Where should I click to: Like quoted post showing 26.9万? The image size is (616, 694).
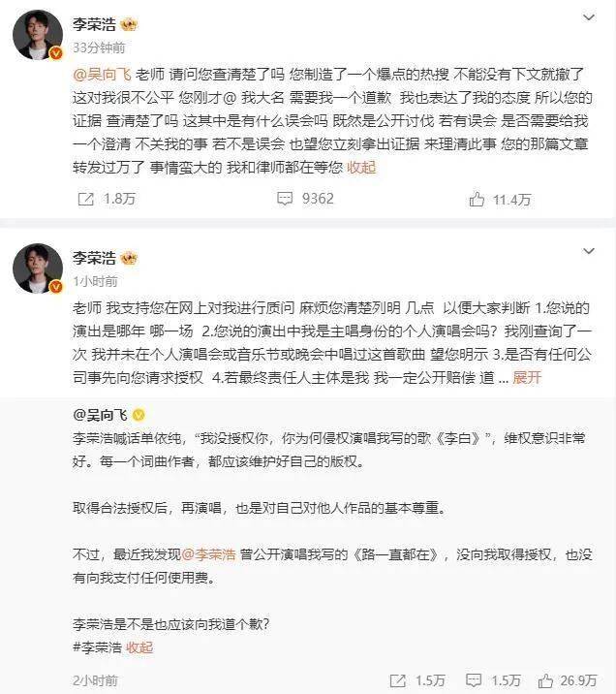[x=545, y=680]
